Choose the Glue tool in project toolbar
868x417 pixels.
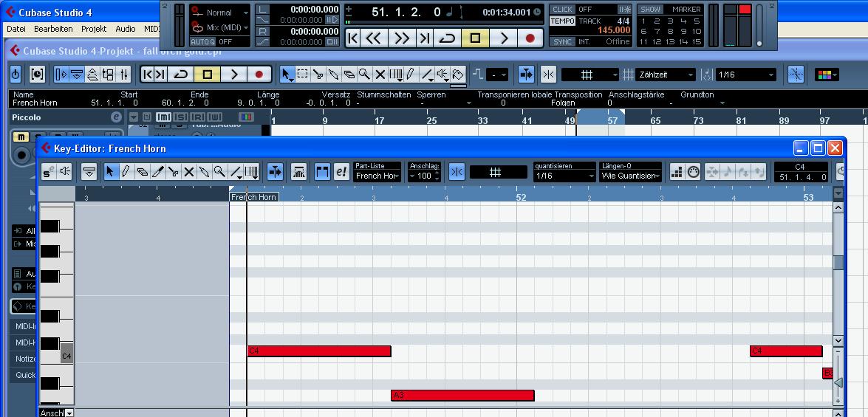(333, 74)
